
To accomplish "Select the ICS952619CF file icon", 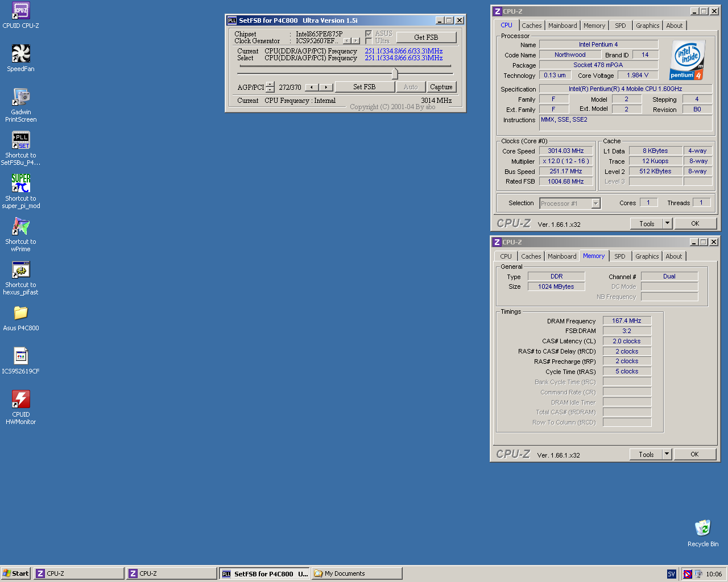I will pos(21,356).
